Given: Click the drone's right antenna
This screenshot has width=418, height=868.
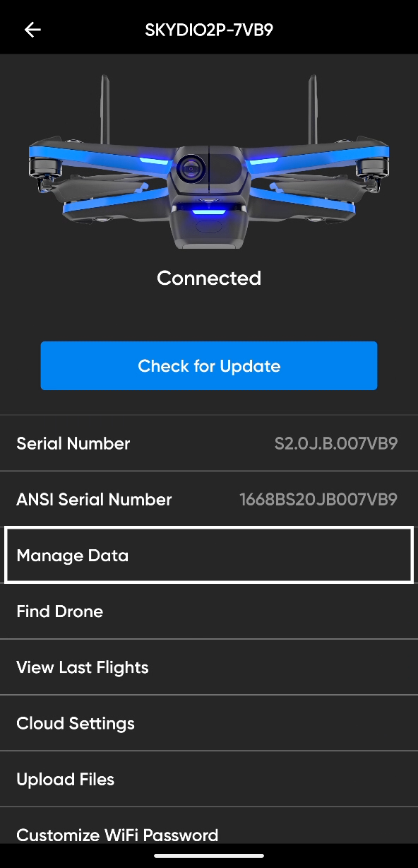Looking at the screenshot, I should 311,111.
